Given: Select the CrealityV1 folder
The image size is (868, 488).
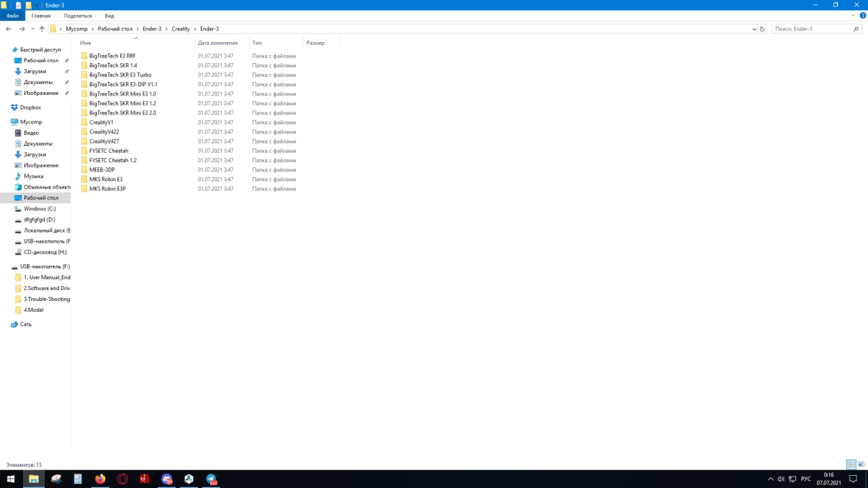Looking at the screenshot, I should click(101, 123).
